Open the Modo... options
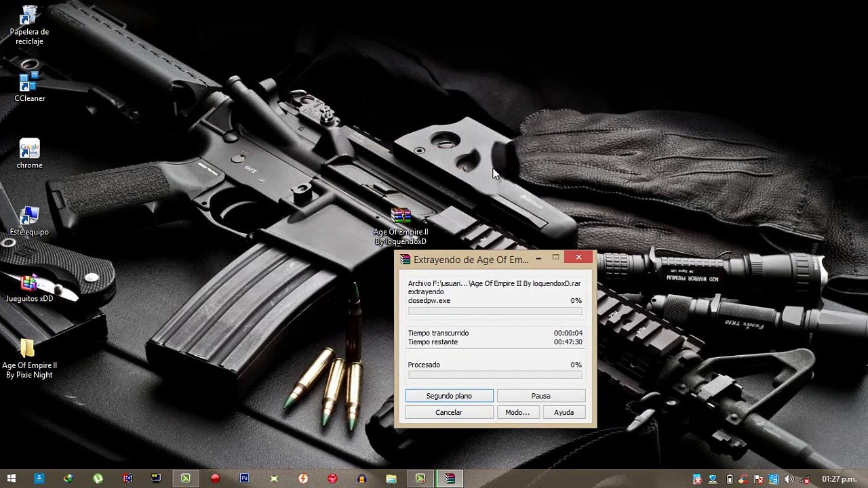 [x=517, y=412]
